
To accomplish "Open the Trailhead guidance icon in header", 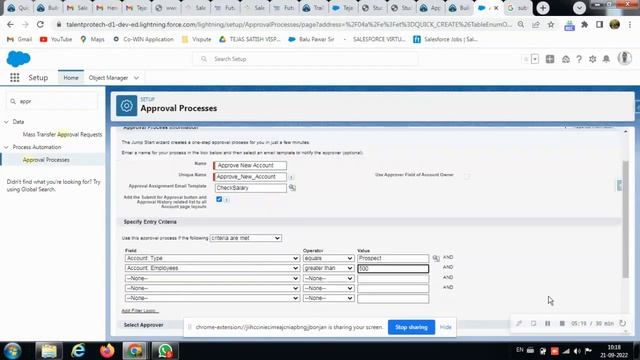I will 566,59.
